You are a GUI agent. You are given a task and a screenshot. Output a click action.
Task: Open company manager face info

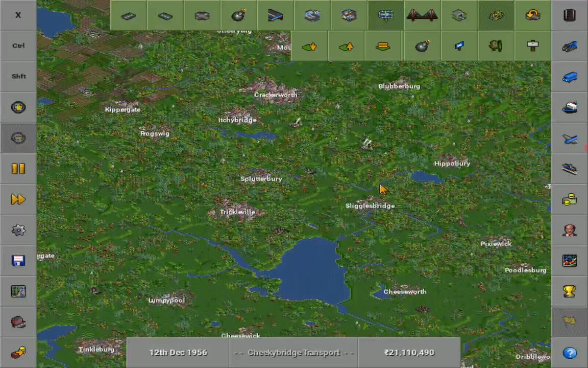pyautogui.click(x=569, y=230)
